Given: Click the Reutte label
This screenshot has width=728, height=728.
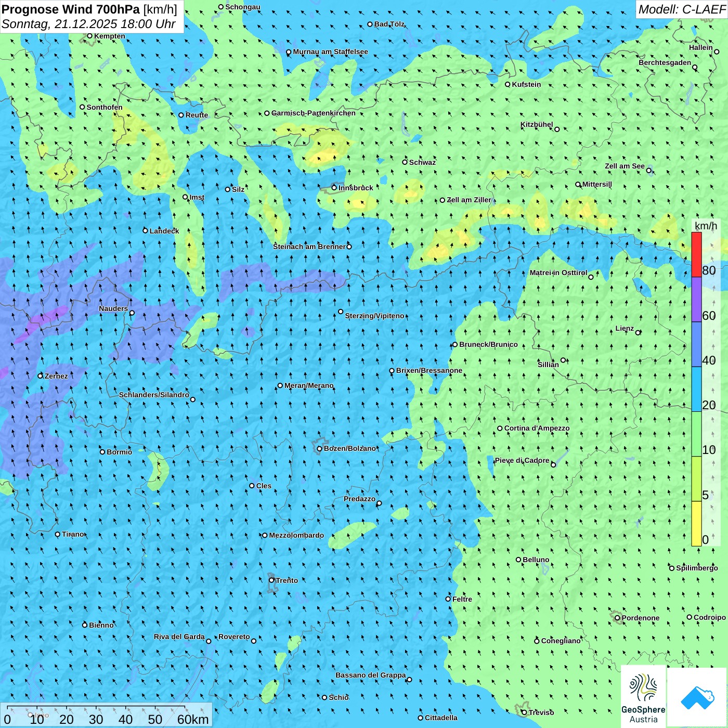Looking at the screenshot, I should point(197,115).
